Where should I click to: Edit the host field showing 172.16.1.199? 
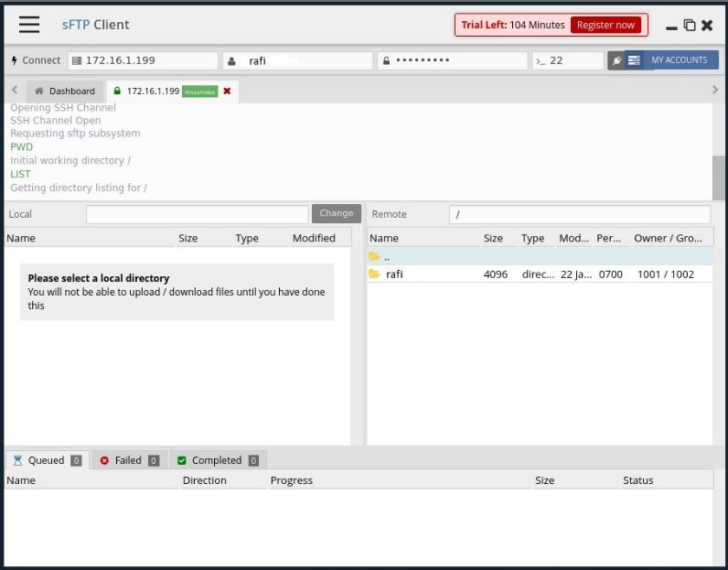coord(144,61)
